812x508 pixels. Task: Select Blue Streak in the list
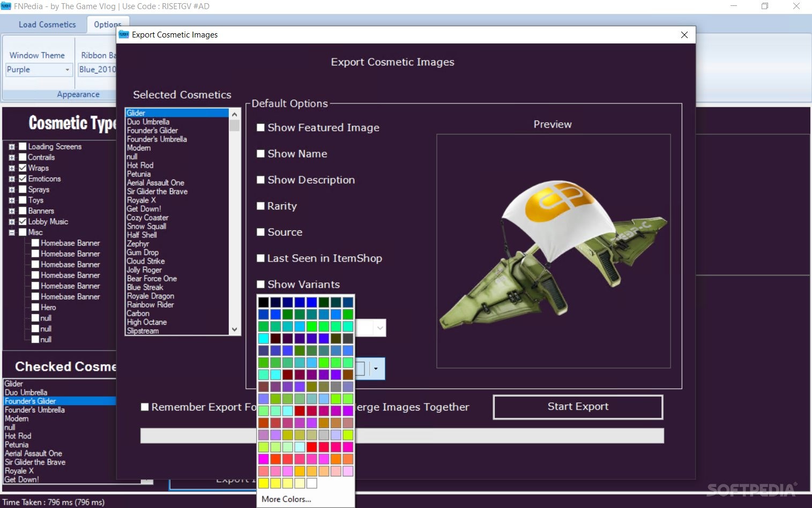pos(145,287)
